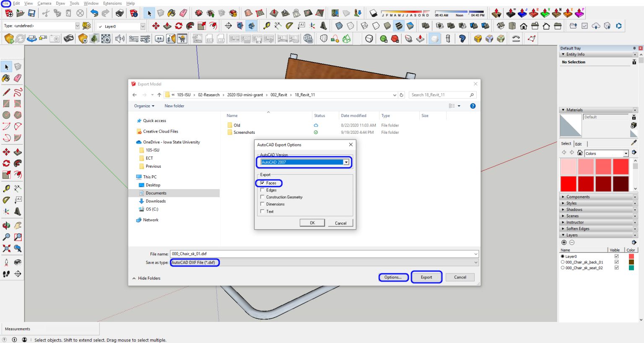Click OK in AutoCAD Export Options

point(312,223)
